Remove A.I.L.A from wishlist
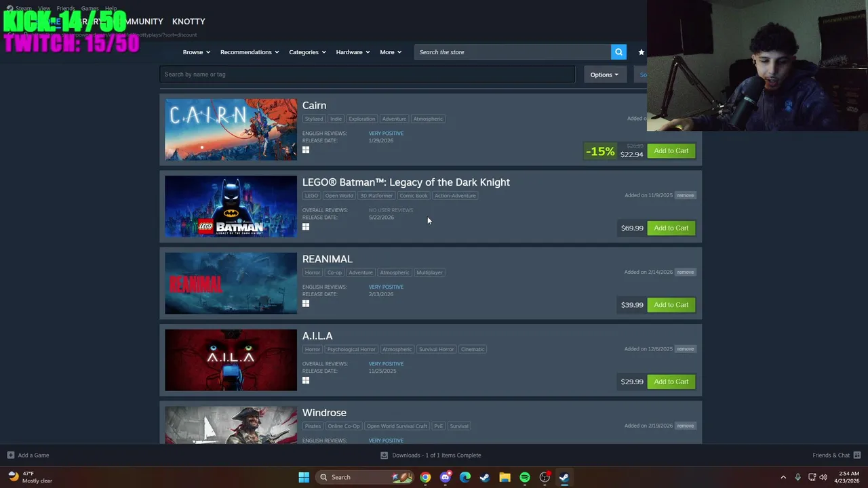The image size is (868, 488). pyautogui.click(x=685, y=349)
